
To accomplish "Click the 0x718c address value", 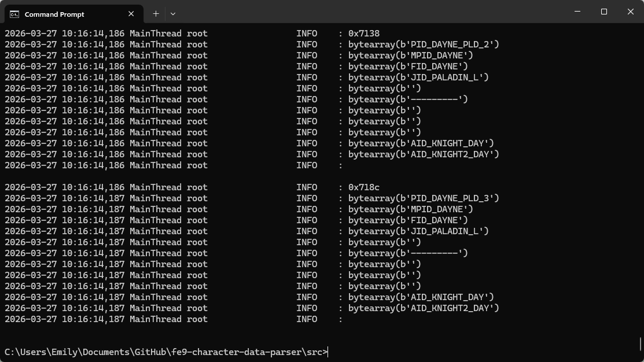I will pos(363,187).
